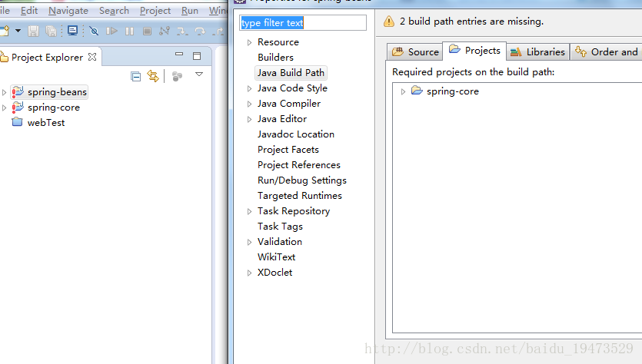
Task: Select the webTest folder
Action: tap(46, 123)
